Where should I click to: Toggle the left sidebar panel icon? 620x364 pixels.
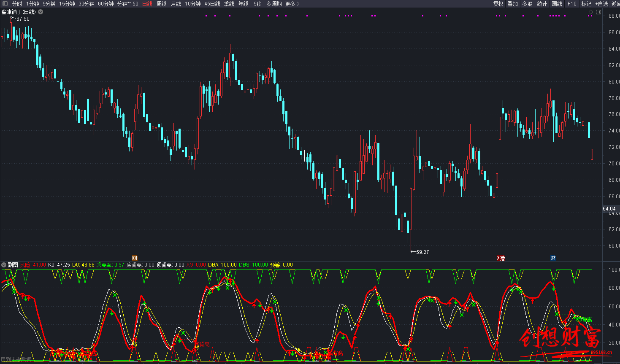(5, 4)
